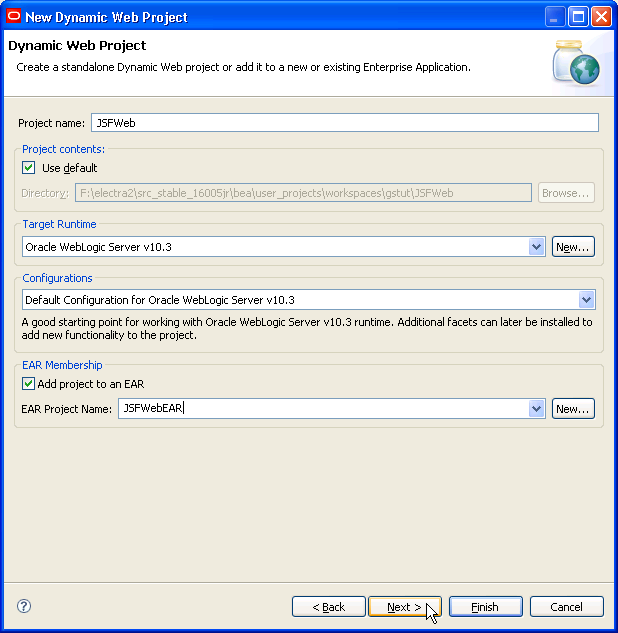Minimize the dialog window
Image resolution: width=618 pixels, height=633 pixels.
[x=555, y=17]
